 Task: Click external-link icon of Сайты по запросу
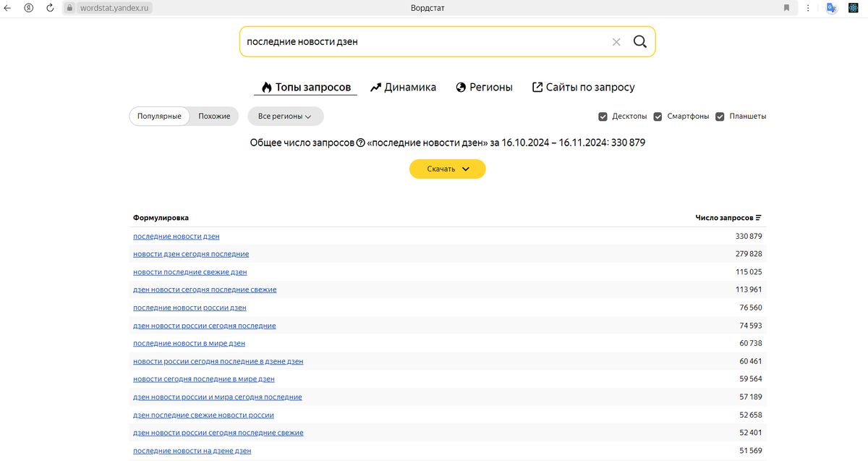(537, 88)
